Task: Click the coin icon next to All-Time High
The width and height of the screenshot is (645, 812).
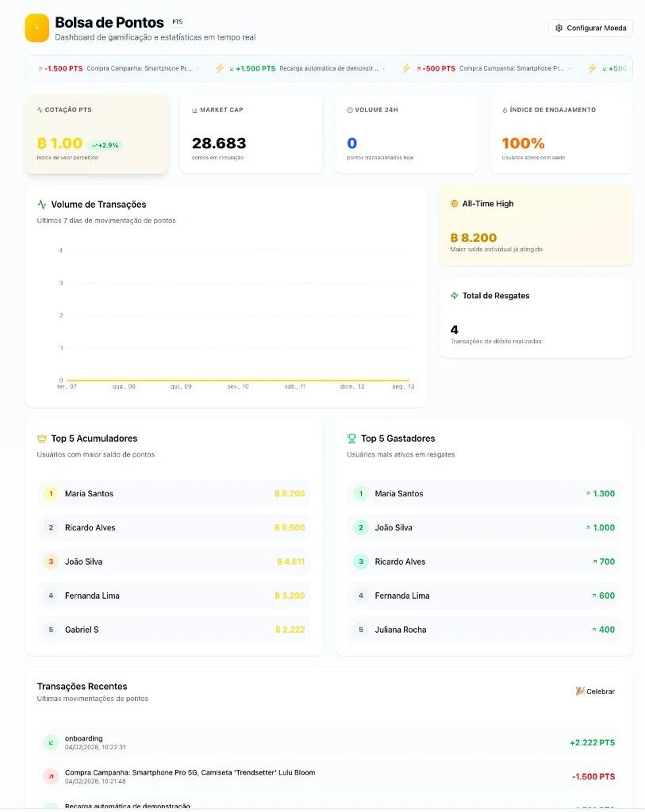Action: [x=455, y=204]
